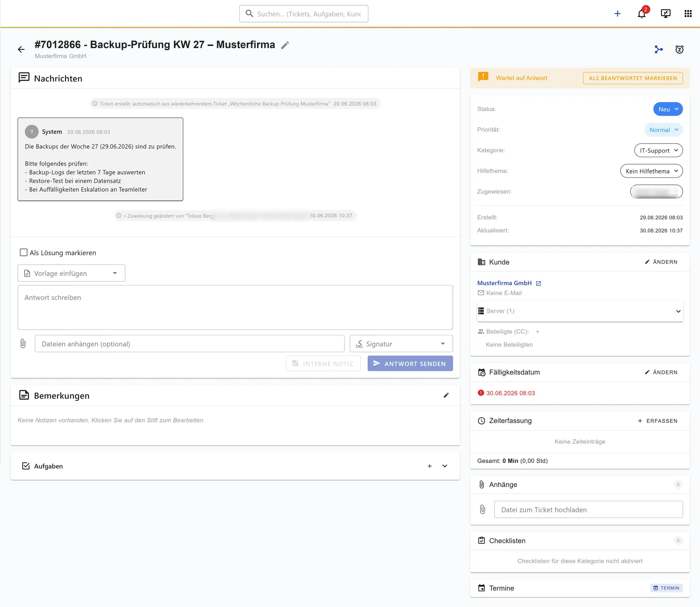
Task: Click Als beantwortet markieren button
Action: pos(633,78)
